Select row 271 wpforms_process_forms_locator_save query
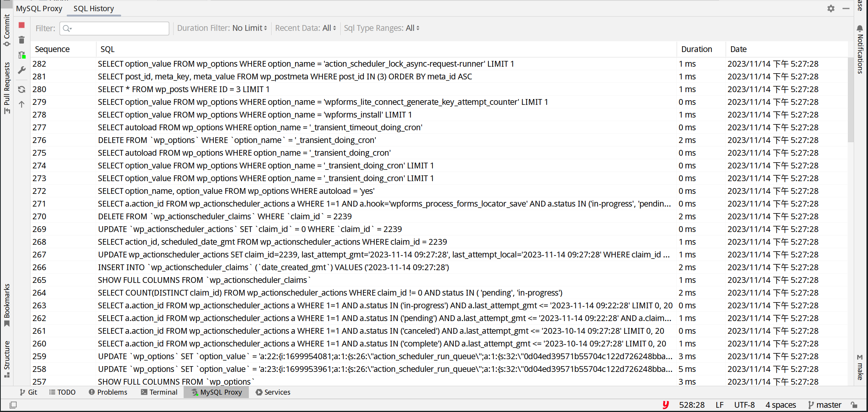The image size is (868, 412). tap(439, 204)
